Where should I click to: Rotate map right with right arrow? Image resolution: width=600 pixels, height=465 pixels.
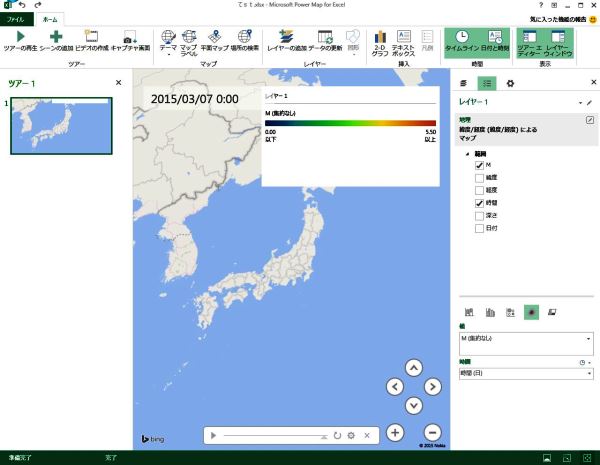433,387
